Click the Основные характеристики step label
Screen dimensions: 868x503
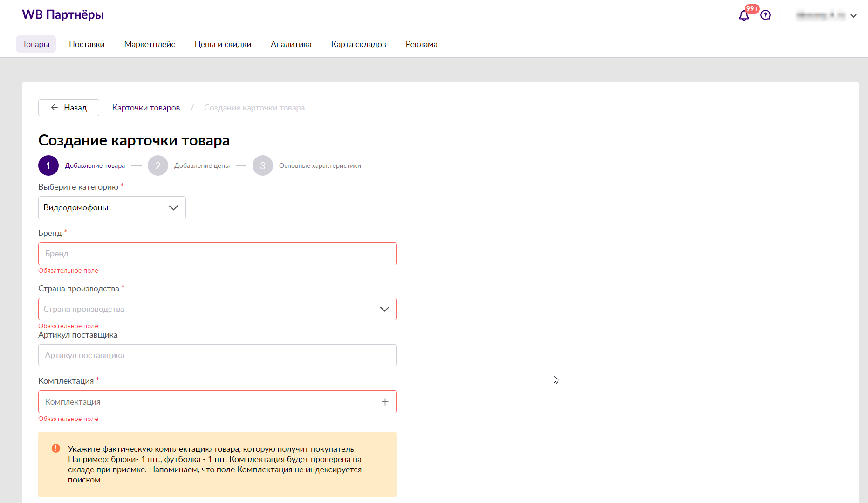[320, 165]
